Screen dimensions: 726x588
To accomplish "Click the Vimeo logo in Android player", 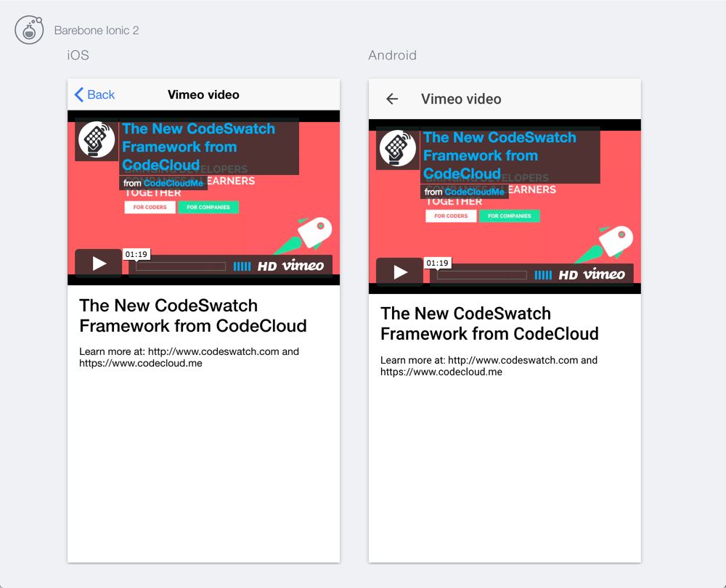I will pos(604,274).
